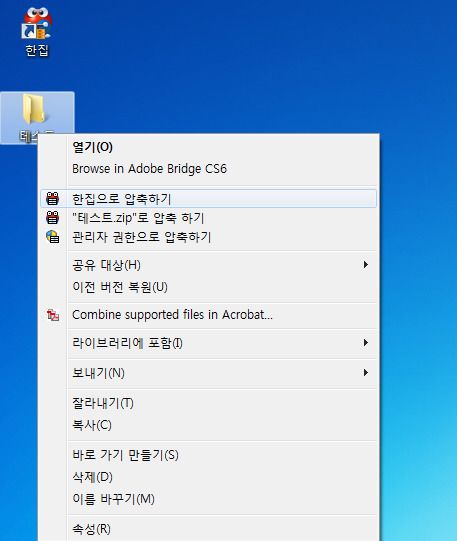Click the shield icon beside 관리자 권한으로 압축하기
The height and width of the screenshot is (541, 457).
click(x=52, y=237)
